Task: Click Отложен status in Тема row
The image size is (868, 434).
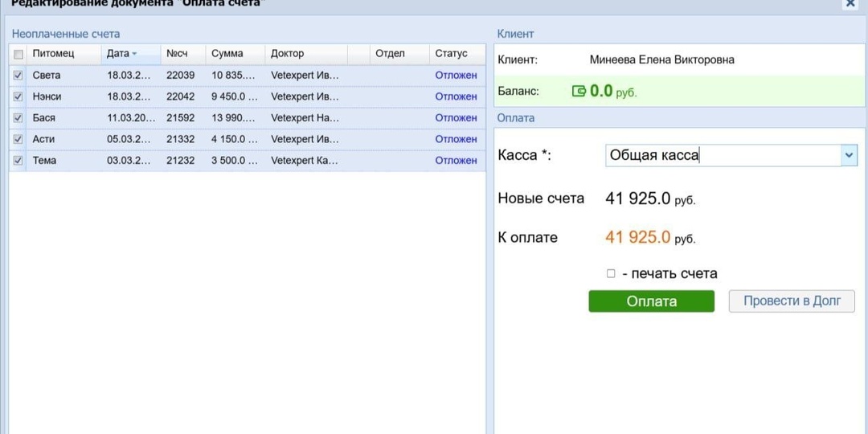Action: pos(457,161)
